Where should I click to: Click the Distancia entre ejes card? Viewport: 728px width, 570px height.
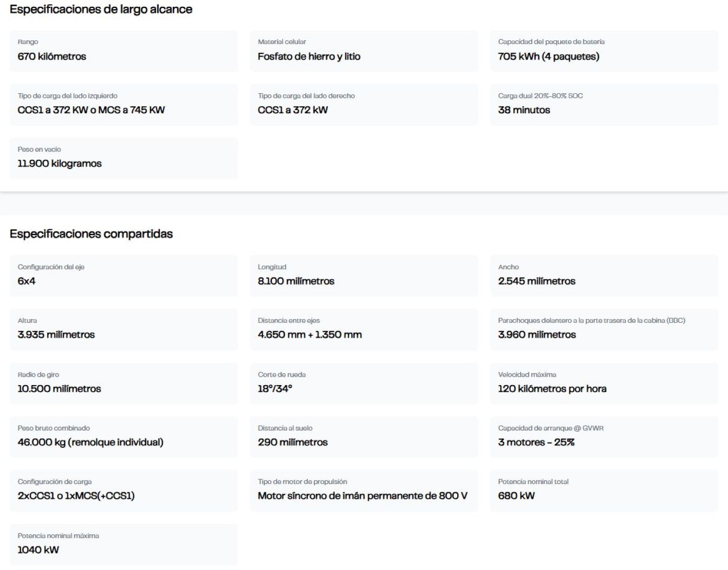coord(363,329)
